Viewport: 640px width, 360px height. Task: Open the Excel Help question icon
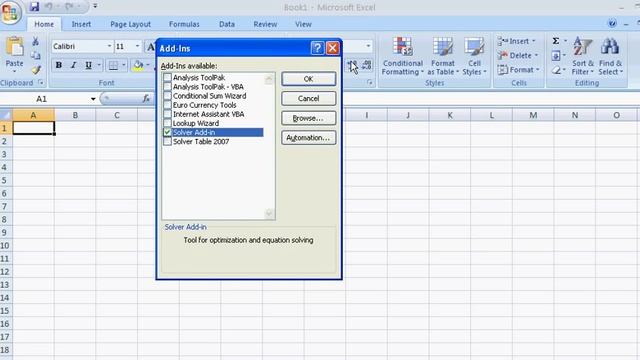click(612, 23)
